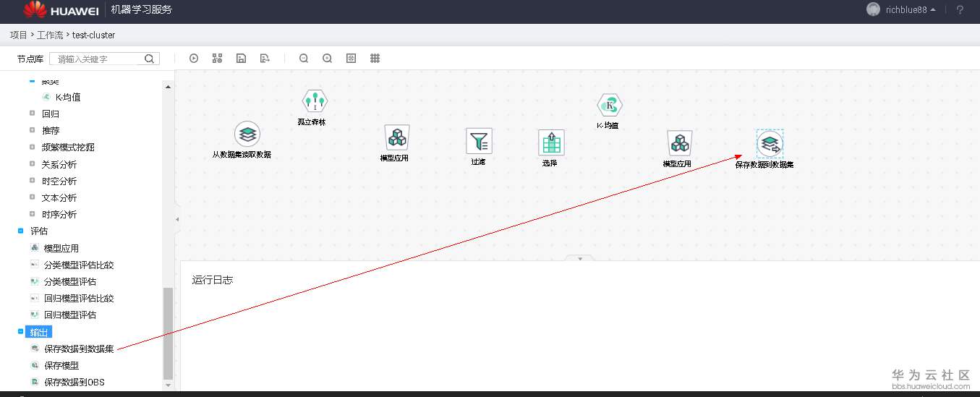
Task: Collapse the 输出 category
Action: (20, 332)
